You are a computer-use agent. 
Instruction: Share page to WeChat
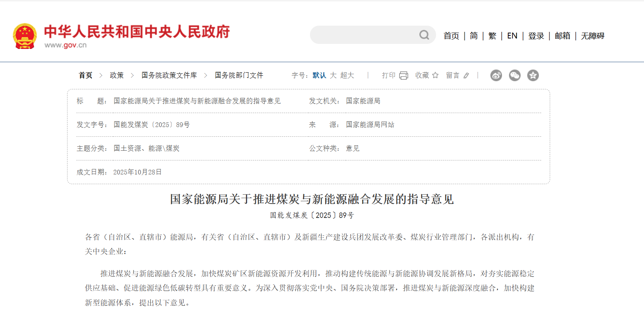tap(514, 75)
